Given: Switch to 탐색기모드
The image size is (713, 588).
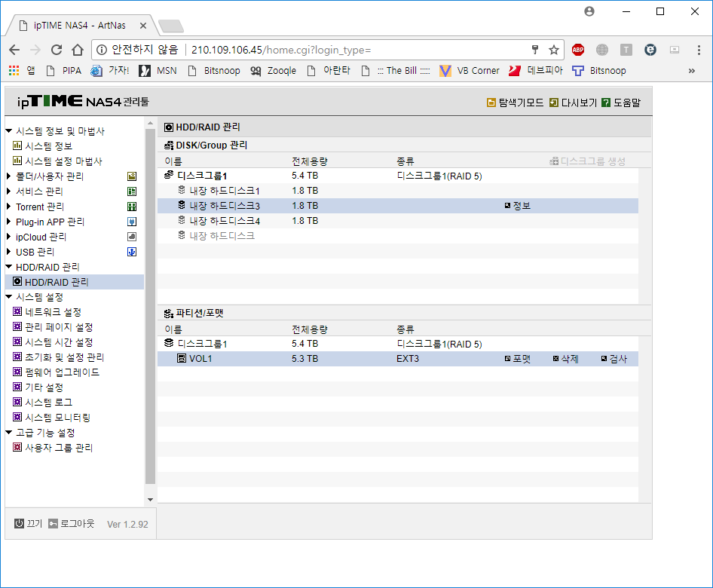Looking at the screenshot, I should point(516,103).
